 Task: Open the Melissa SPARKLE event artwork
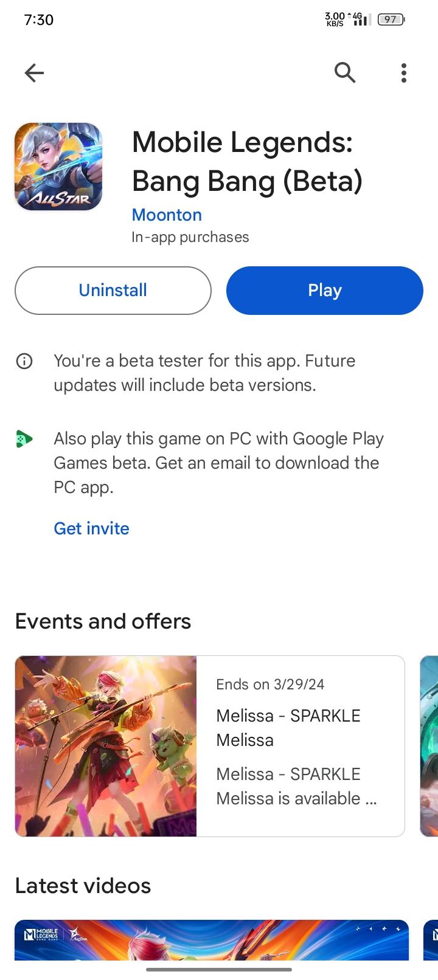[x=106, y=746]
